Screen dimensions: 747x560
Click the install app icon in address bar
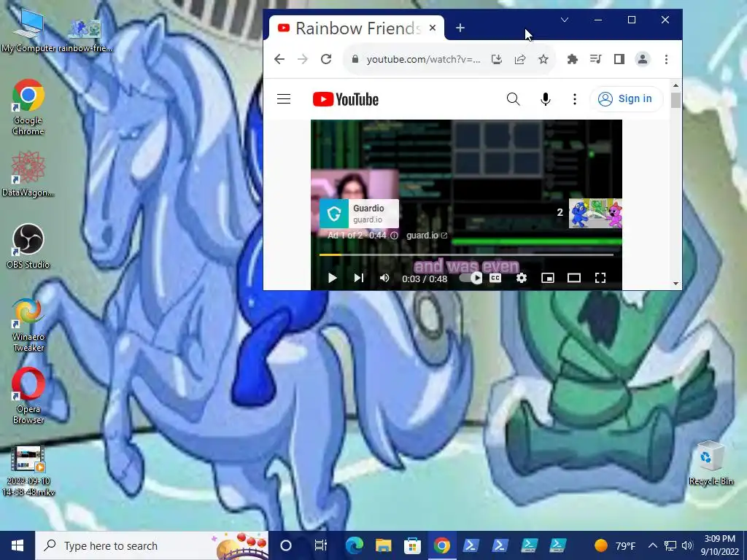[496, 59]
